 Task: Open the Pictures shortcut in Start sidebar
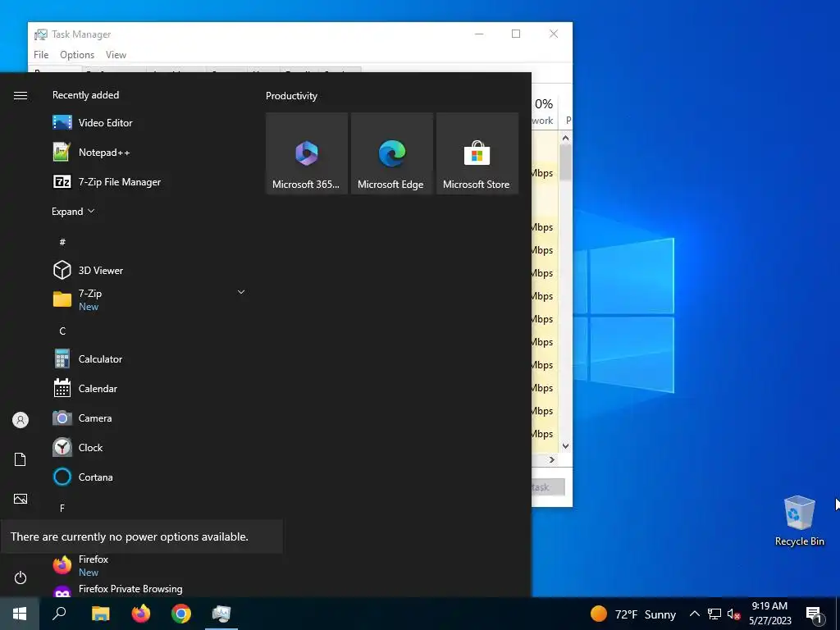pos(21,499)
